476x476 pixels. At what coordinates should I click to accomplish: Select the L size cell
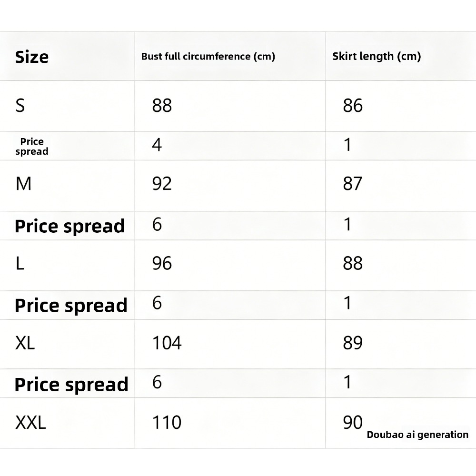[x=20, y=263]
